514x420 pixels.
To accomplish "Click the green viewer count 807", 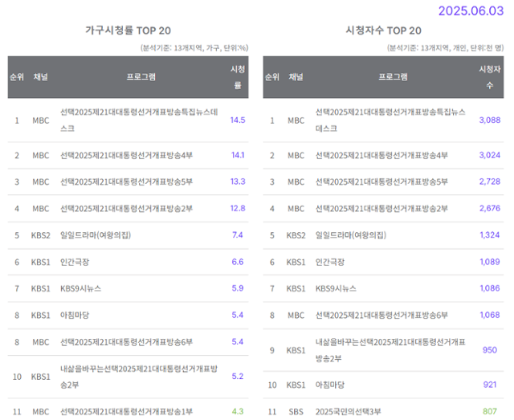I will (x=490, y=411).
